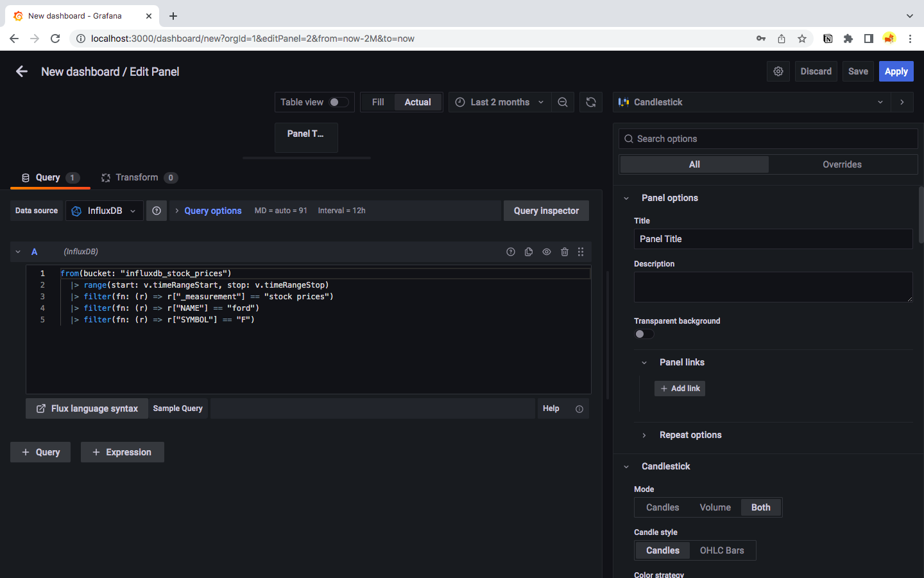Go back using the dashboard back arrow
The width and height of the screenshot is (924, 578).
(22, 71)
